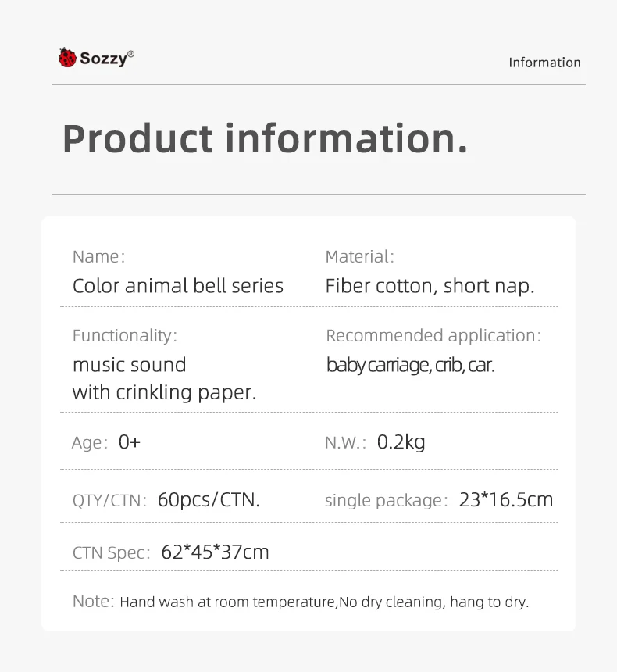
Task: Click the Note label
Action: (x=93, y=602)
